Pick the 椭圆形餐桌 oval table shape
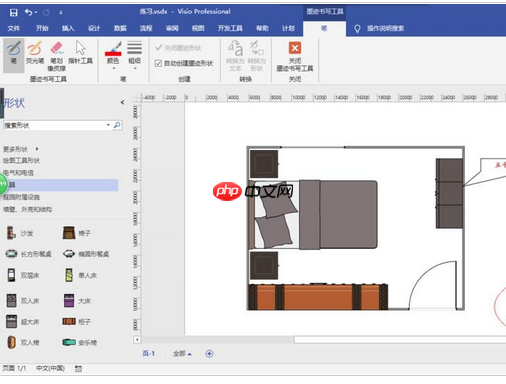The height and width of the screenshot is (384, 506). [x=86, y=254]
